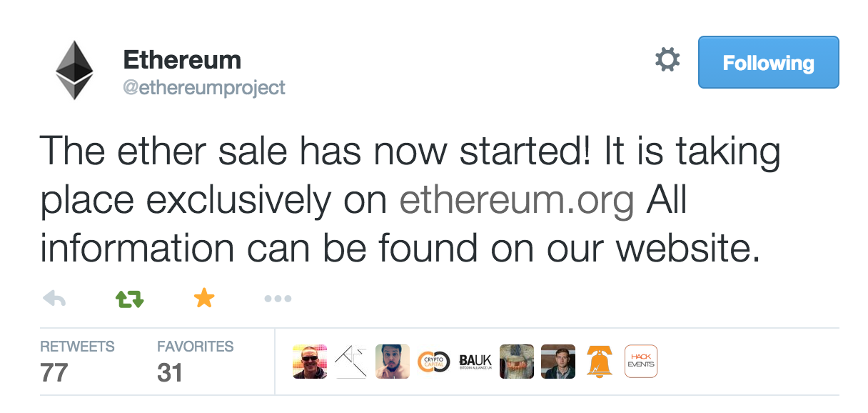Click the orange bell avatar
Image resolution: width=868 pixels, height=413 pixels.
click(600, 362)
